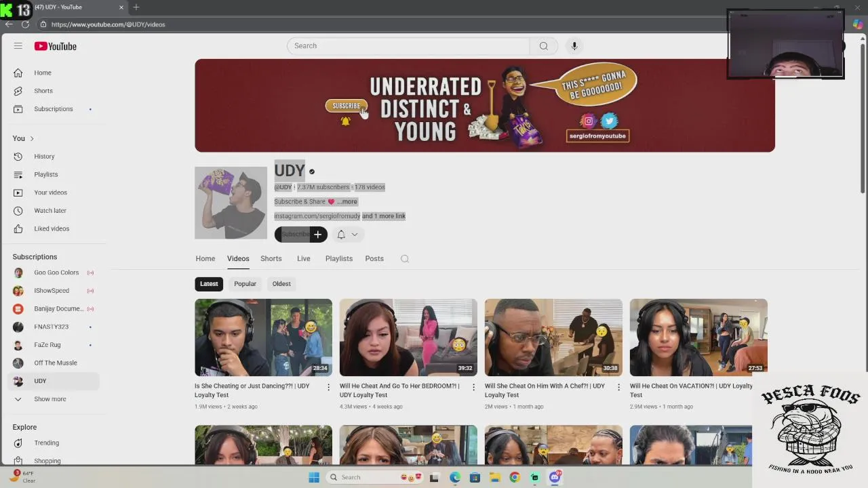This screenshot has width=868, height=488.
Task: Switch to channel Home tab
Action: pos(205,259)
